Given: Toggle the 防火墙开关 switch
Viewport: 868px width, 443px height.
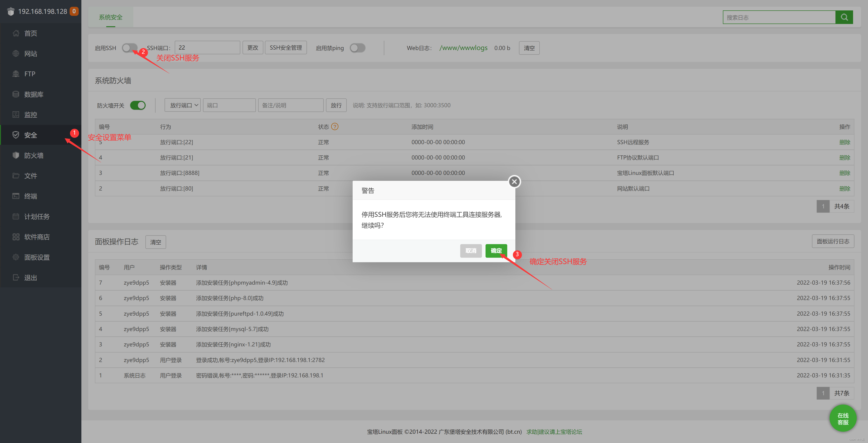Looking at the screenshot, I should point(138,105).
